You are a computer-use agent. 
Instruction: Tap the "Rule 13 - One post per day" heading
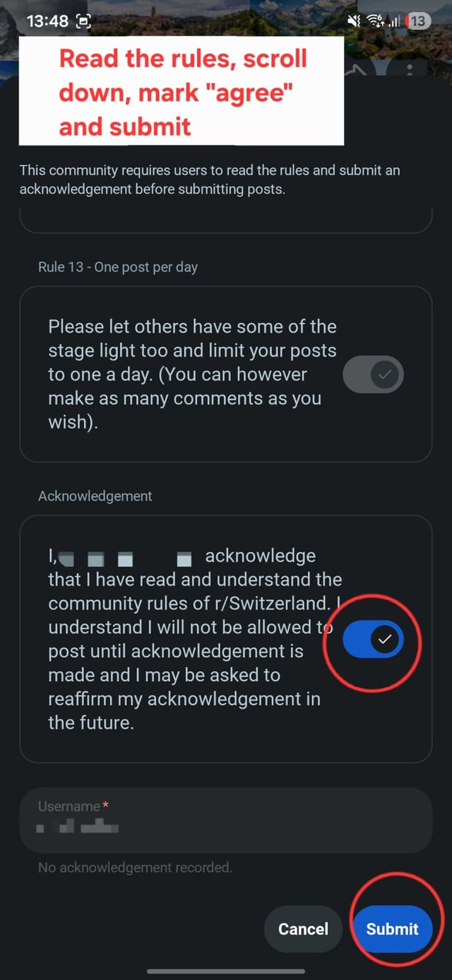click(118, 267)
